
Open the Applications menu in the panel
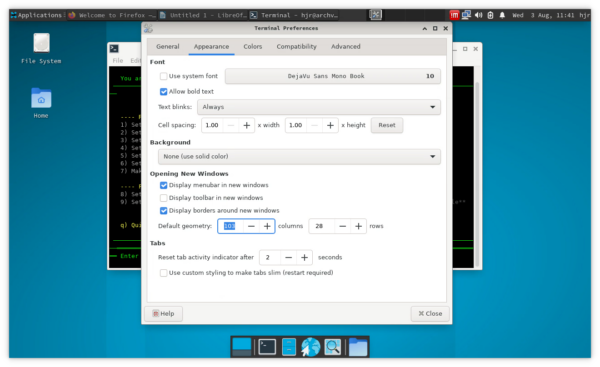36,15
